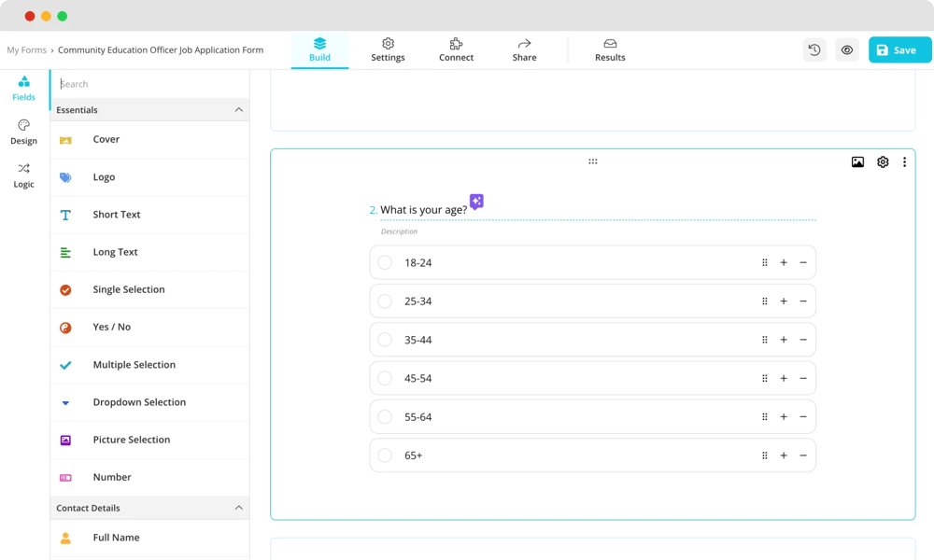
Task: Click the eye preview icon
Action: pos(847,50)
